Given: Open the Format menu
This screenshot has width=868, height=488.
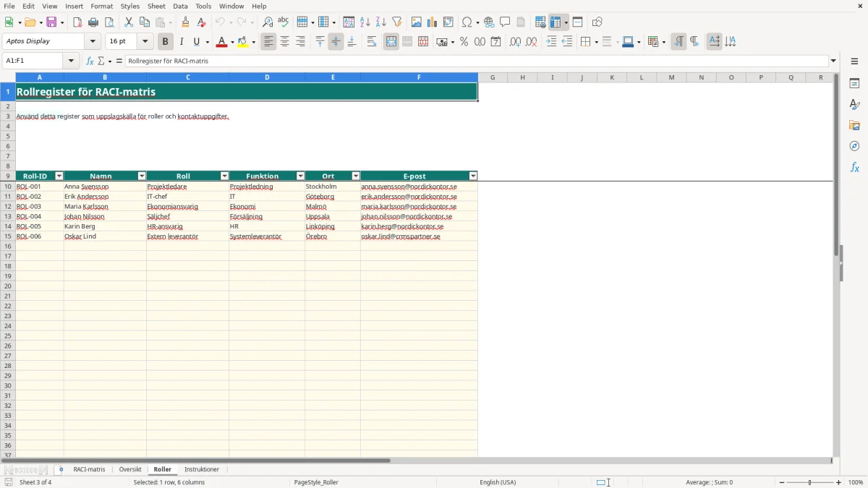Looking at the screenshot, I should [101, 6].
